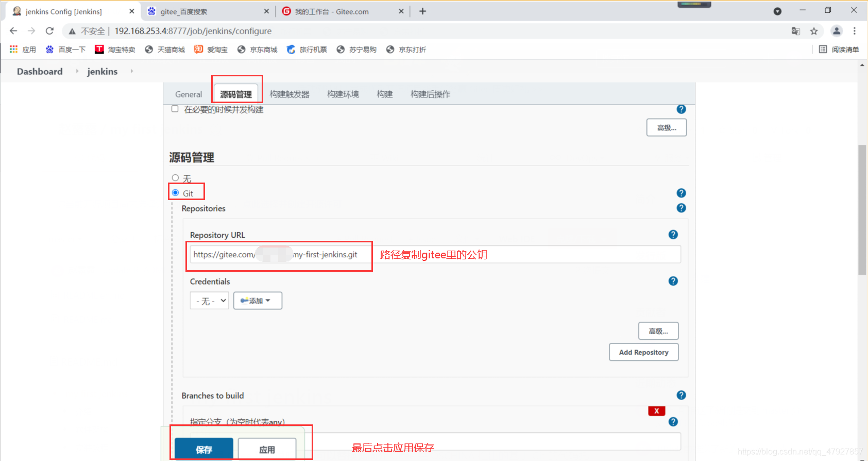
Task: Open the 应用 apps bookmark
Action: click(x=23, y=50)
